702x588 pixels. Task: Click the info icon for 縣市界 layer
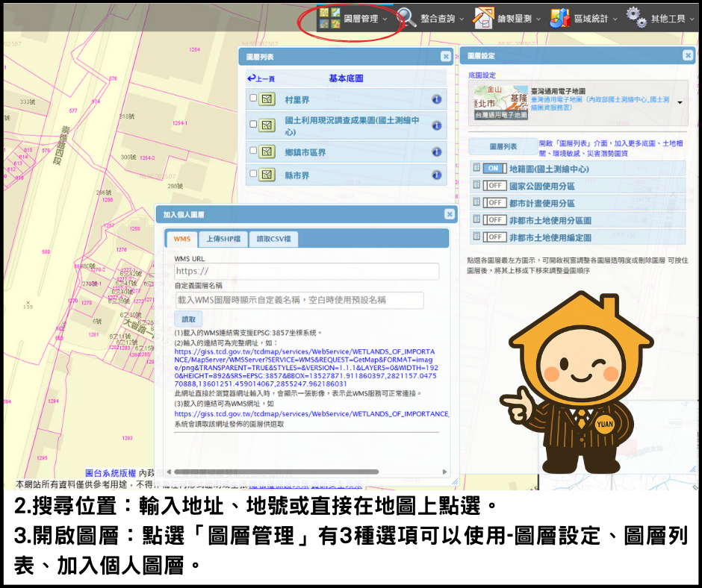click(x=436, y=175)
